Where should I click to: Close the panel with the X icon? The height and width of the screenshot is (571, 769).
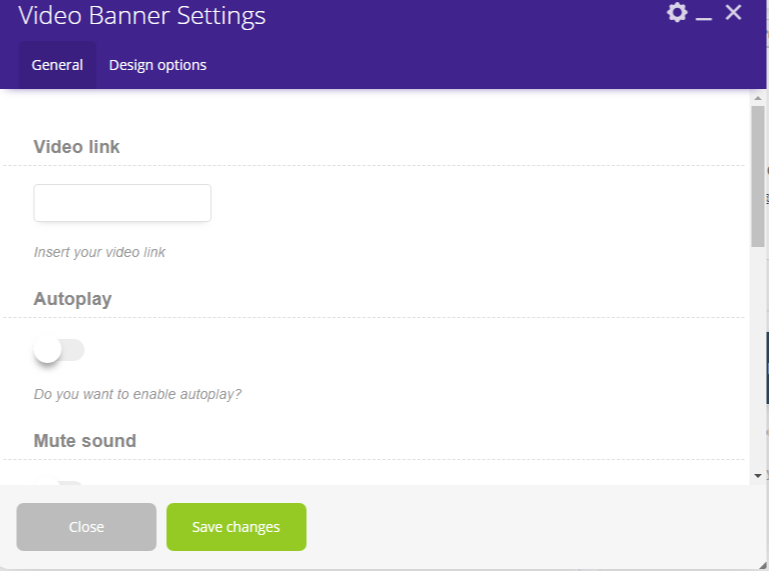coord(734,13)
